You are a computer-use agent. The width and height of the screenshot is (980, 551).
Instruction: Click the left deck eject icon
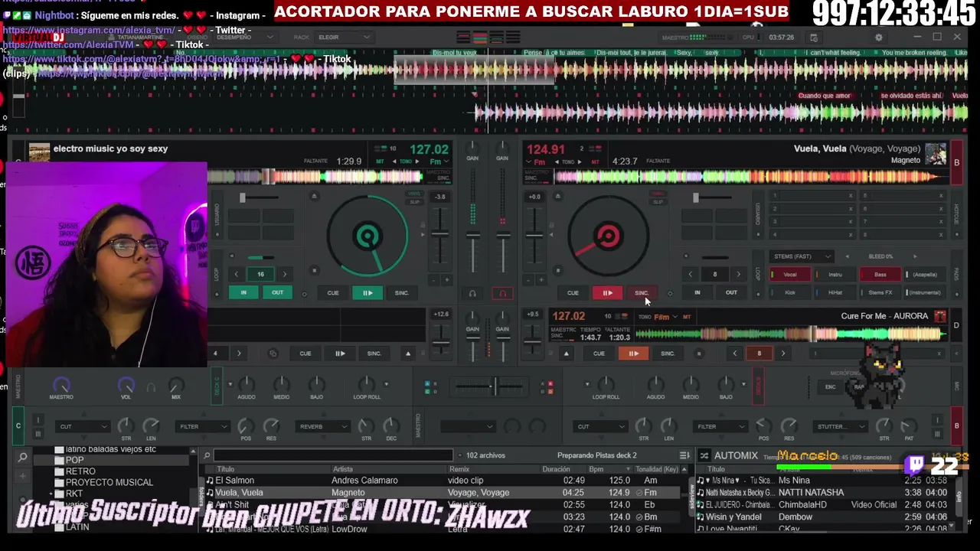pos(314,197)
